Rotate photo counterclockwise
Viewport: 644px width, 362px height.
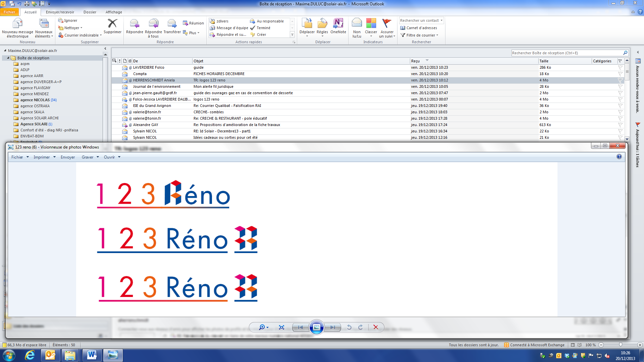coord(349,327)
